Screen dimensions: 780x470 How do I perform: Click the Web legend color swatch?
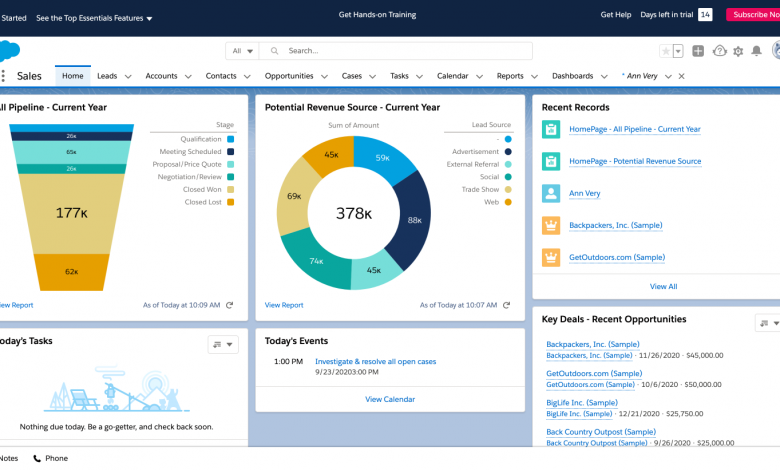tap(508, 202)
